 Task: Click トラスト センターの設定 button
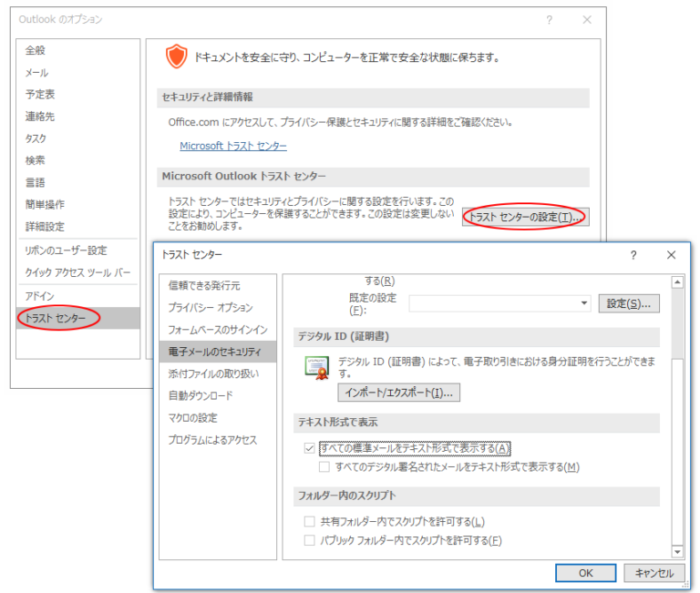coord(525,218)
